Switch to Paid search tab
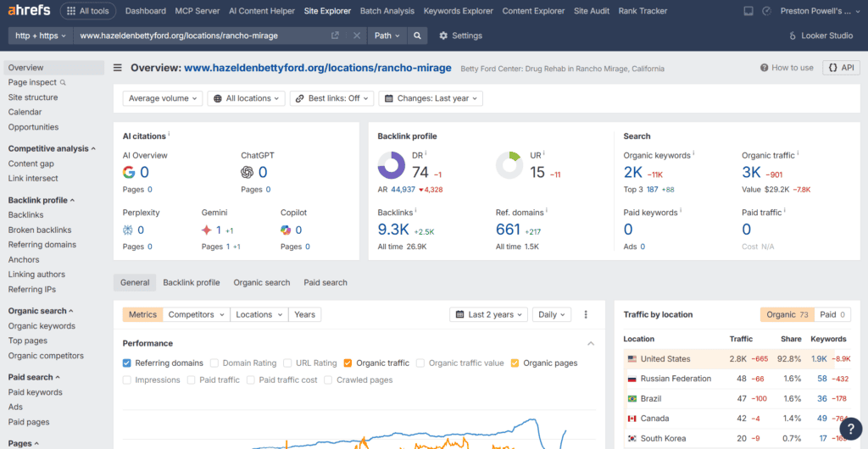This screenshot has height=449, width=868. tap(325, 283)
